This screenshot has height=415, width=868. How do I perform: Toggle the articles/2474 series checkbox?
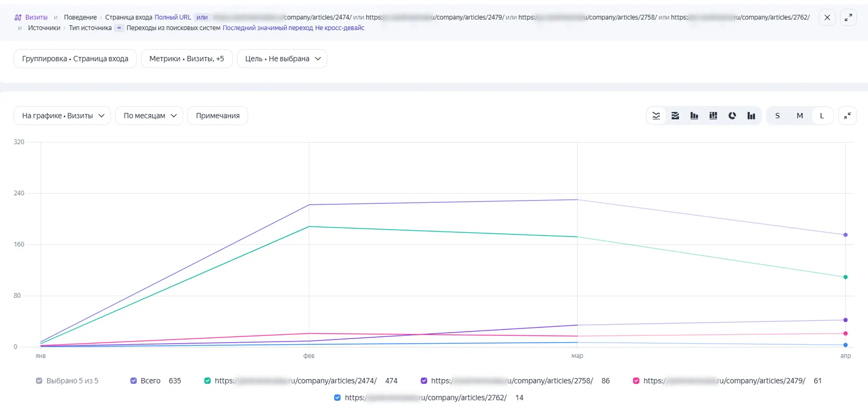pos(207,381)
